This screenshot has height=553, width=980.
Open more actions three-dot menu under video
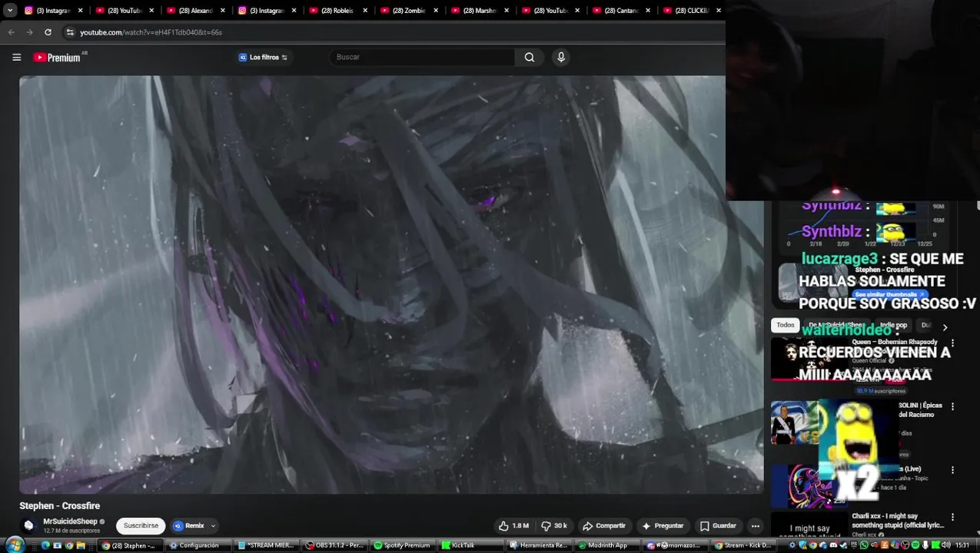756,526
